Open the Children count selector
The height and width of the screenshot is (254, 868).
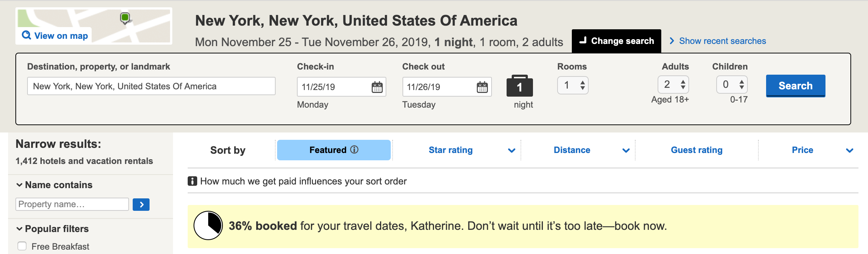click(x=732, y=85)
